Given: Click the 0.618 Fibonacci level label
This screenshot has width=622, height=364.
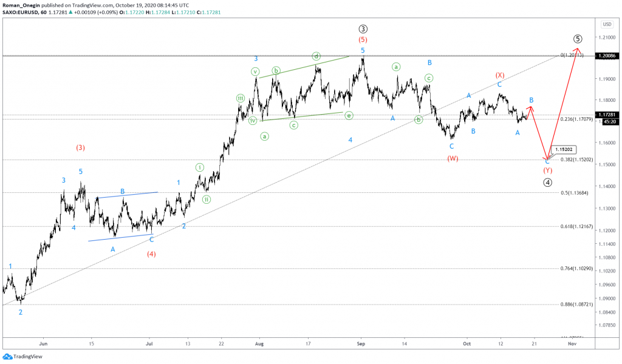Looking at the screenshot, I should click(x=577, y=226).
